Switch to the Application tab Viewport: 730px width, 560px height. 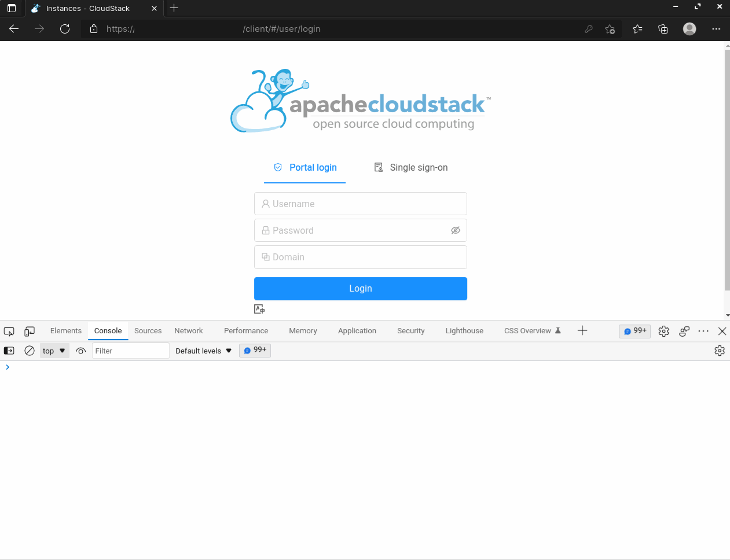coord(357,331)
